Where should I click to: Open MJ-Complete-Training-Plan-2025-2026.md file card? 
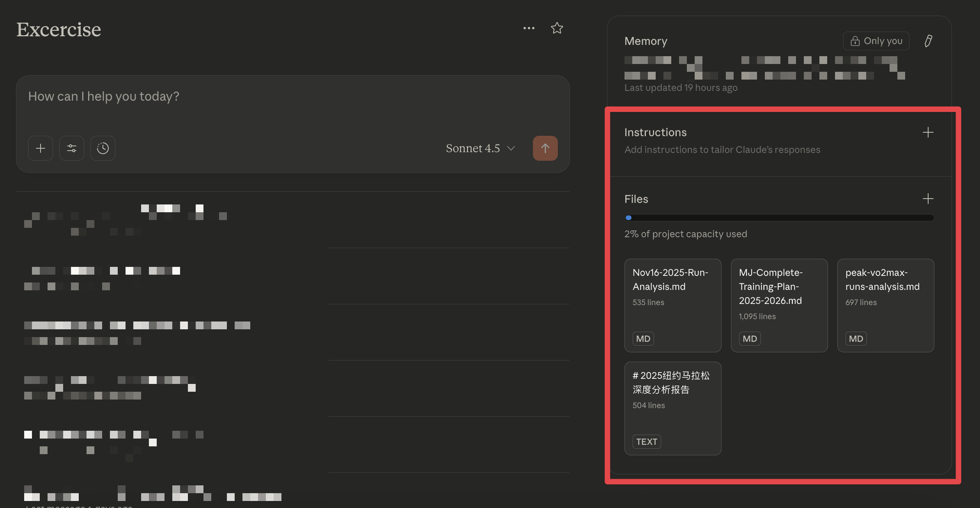point(779,305)
